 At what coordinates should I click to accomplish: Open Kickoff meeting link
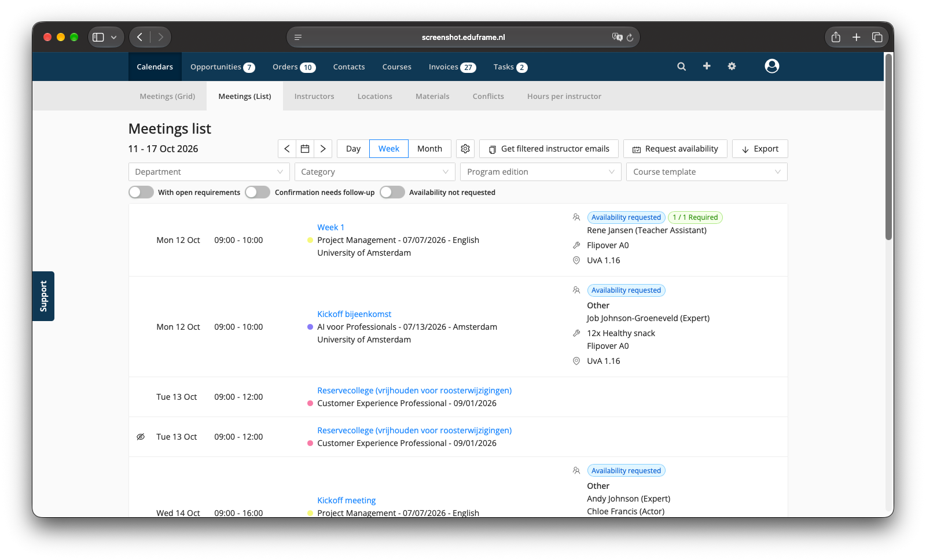pyautogui.click(x=347, y=500)
